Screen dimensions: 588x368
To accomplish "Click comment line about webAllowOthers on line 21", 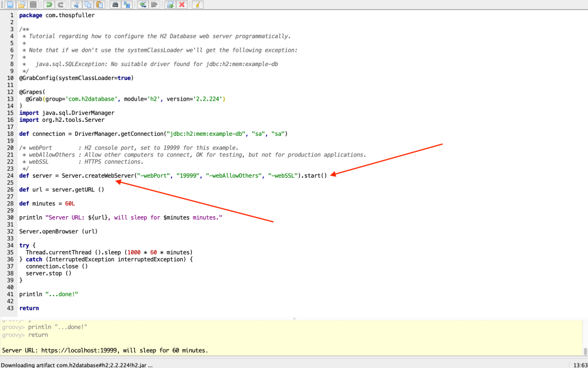I will [x=194, y=155].
